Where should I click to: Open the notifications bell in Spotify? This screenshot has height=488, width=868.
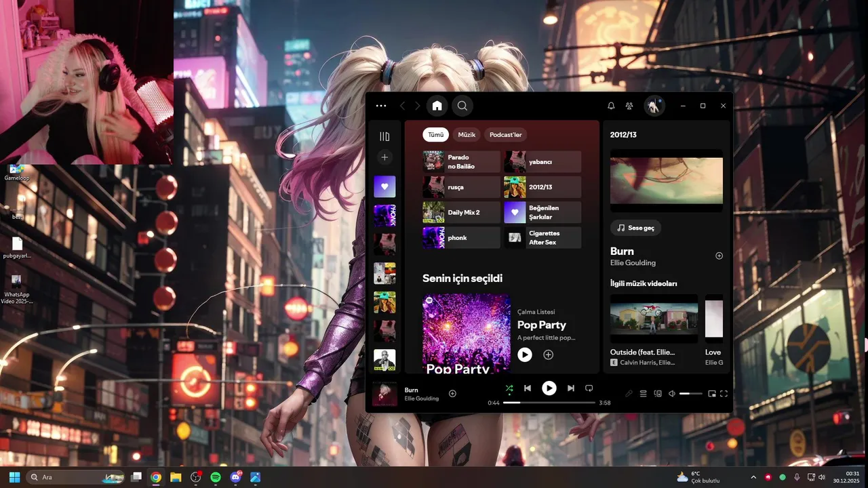click(x=611, y=106)
